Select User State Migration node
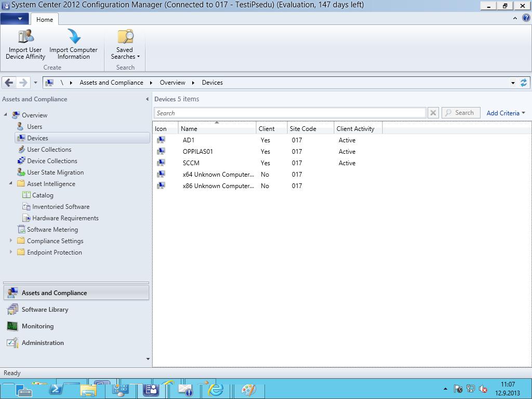The height and width of the screenshot is (399, 532). click(x=55, y=172)
